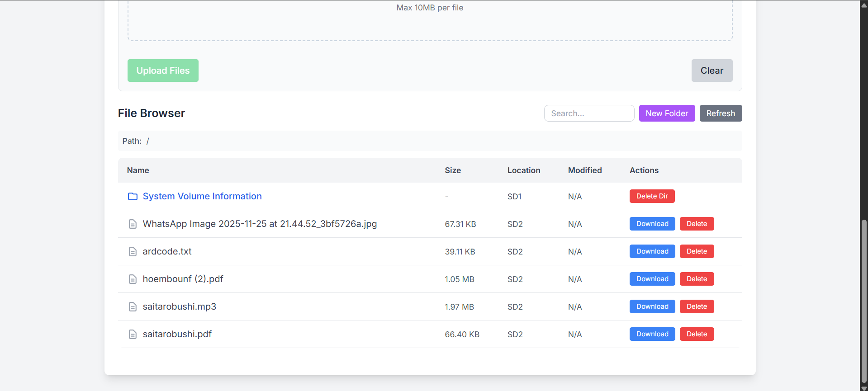Clear the selected upload files
868x391 pixels.
pos(711,71)
